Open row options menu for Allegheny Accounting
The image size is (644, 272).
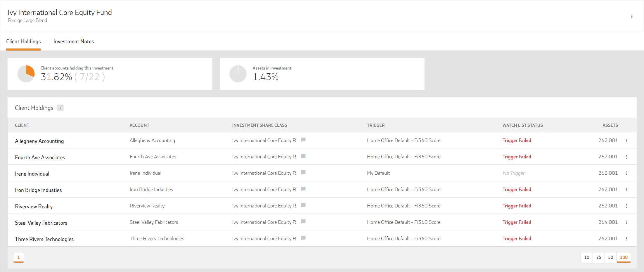coord(626,141)
